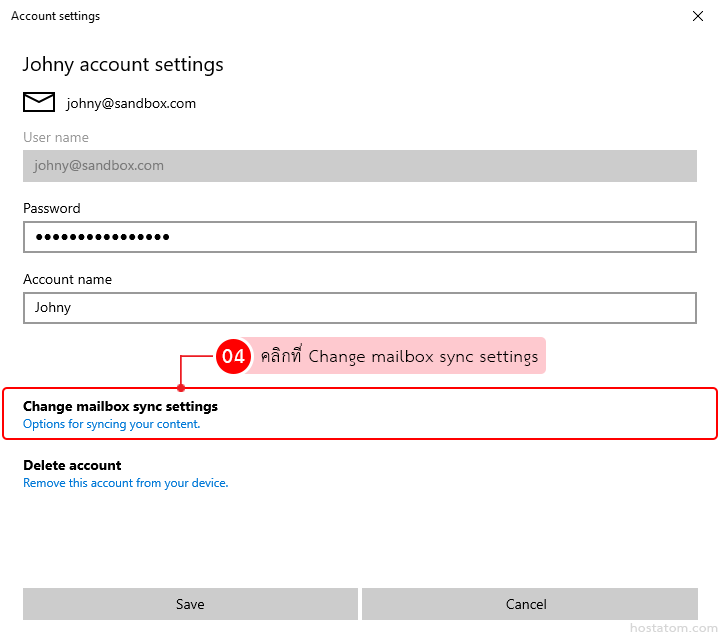
Task: Click the johny@sandbox.com email address text
Action: point(131,103)
